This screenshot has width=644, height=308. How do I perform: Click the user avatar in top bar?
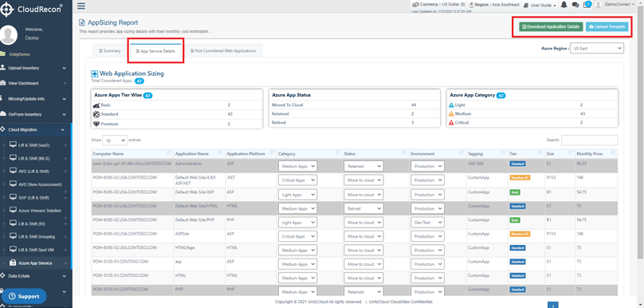point(599,5)
